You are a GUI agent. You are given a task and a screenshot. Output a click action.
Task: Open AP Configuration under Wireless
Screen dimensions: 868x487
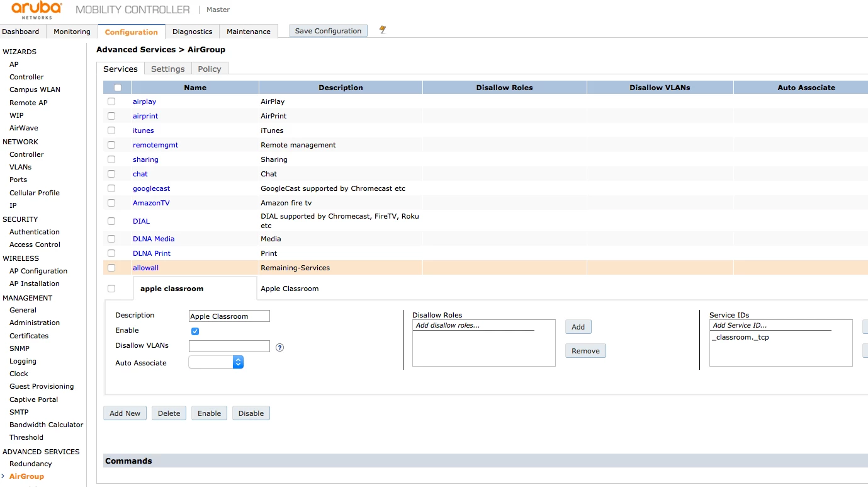38,271
